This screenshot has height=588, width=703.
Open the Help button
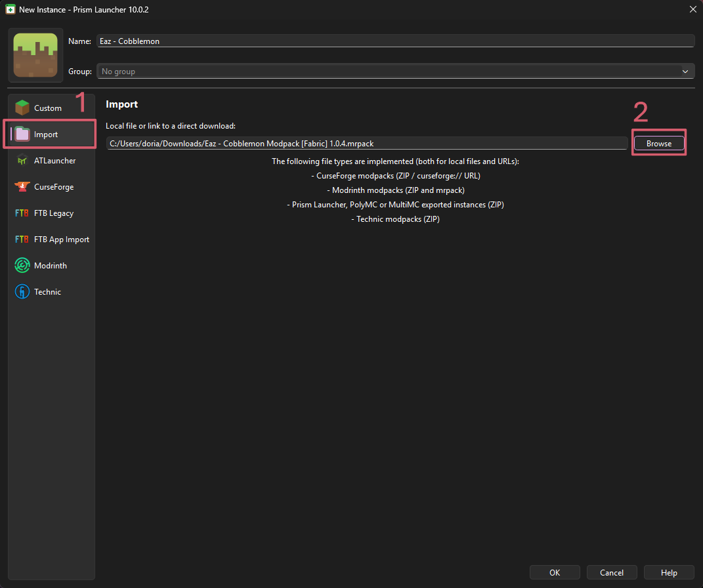tap(668, 572)
